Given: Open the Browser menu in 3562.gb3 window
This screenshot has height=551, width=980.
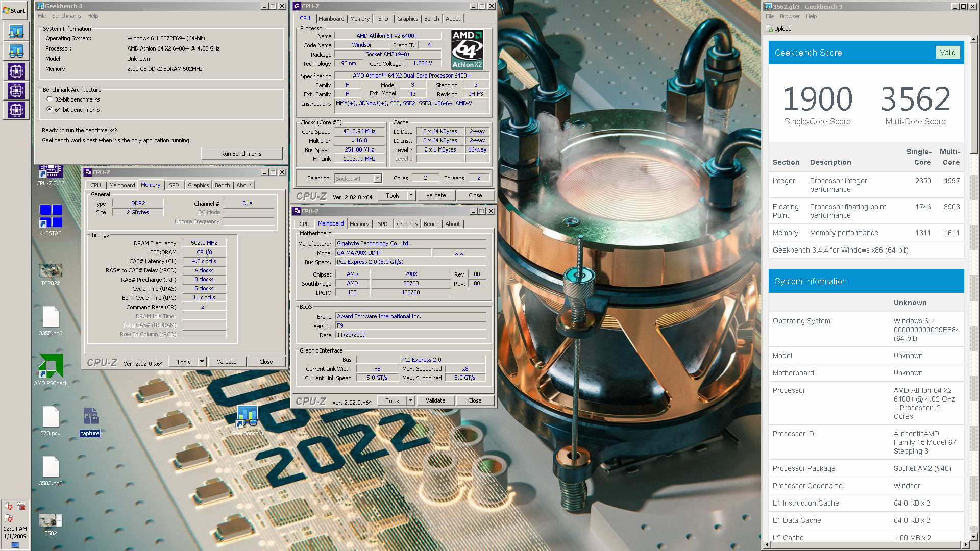Looking at the screenshot, I should point(790,17).
